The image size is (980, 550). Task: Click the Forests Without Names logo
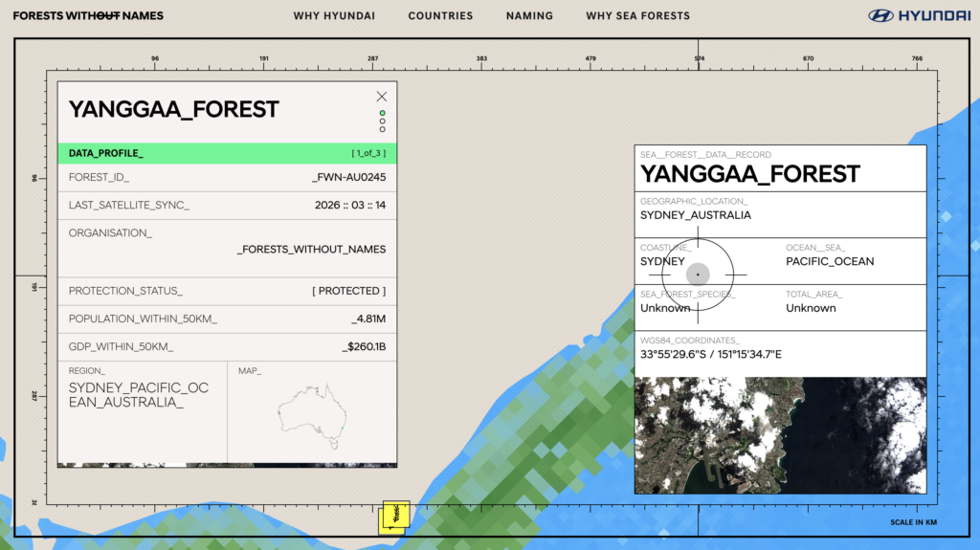(88, 16)
